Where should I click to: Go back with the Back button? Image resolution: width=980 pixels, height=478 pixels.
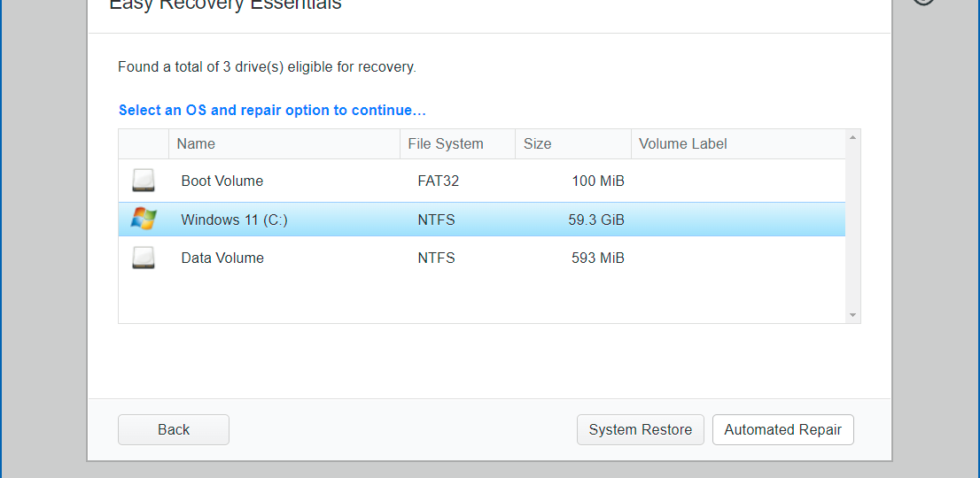[174, 430]
